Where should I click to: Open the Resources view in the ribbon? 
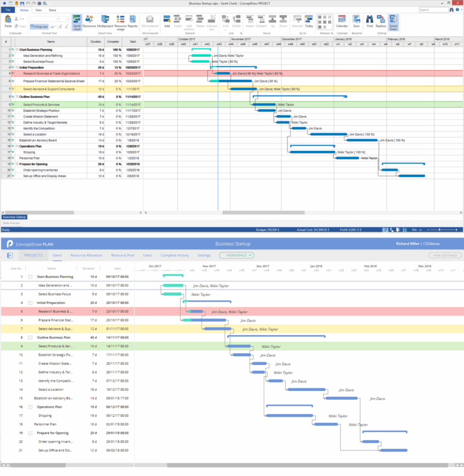(89, 22)
